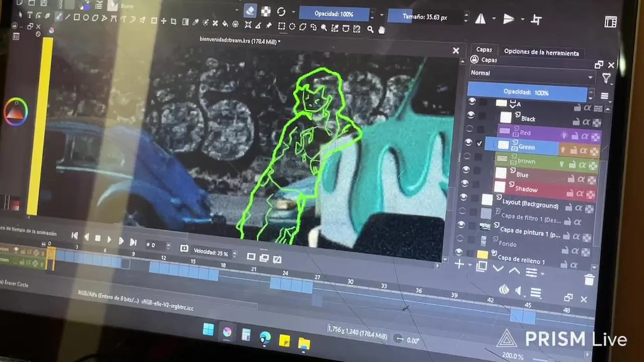Hide the Green layer
This screenshot has width=644, height=362.
[x=468, y=143]
